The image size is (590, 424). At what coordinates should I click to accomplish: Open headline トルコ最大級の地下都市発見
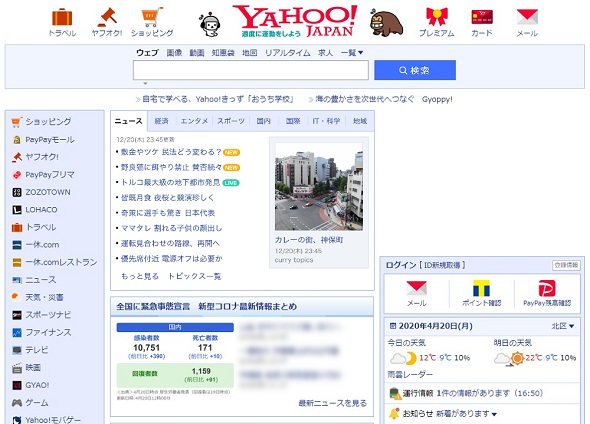click(170, 182)
